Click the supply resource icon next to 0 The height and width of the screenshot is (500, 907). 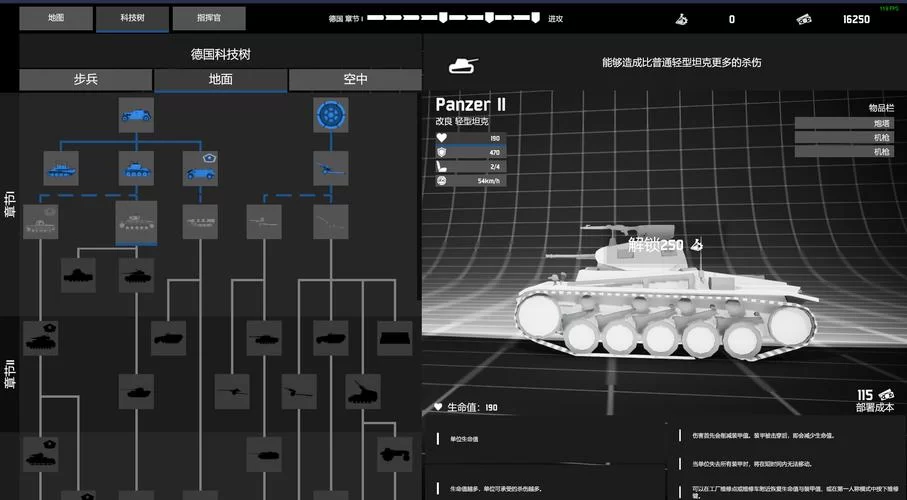coord(682,20)
